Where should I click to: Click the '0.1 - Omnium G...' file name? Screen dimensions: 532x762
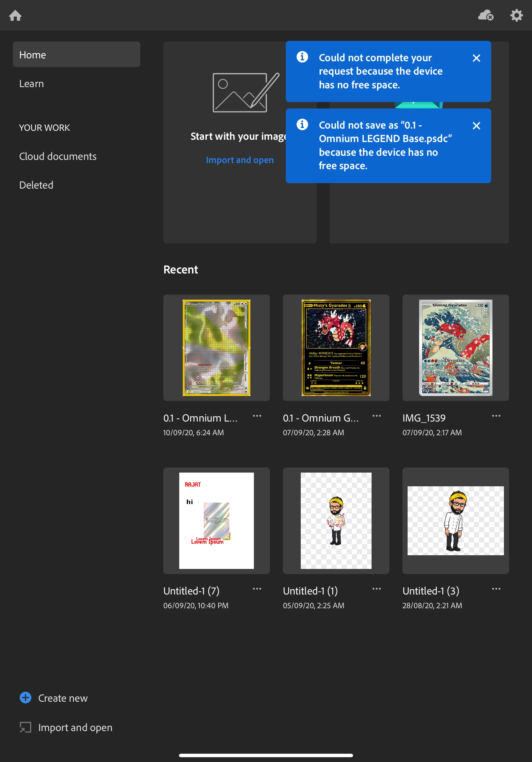point(321,418)
